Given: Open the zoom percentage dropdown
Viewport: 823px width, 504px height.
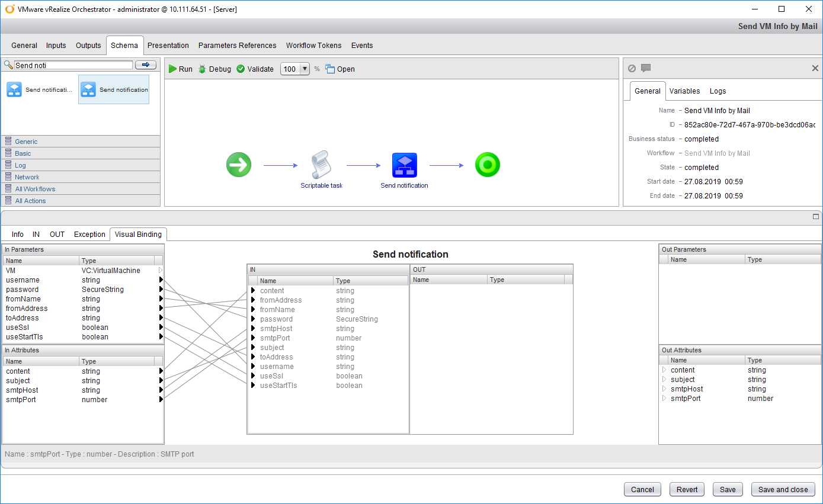Looking at the screenshot, I should tap(305, 69).
